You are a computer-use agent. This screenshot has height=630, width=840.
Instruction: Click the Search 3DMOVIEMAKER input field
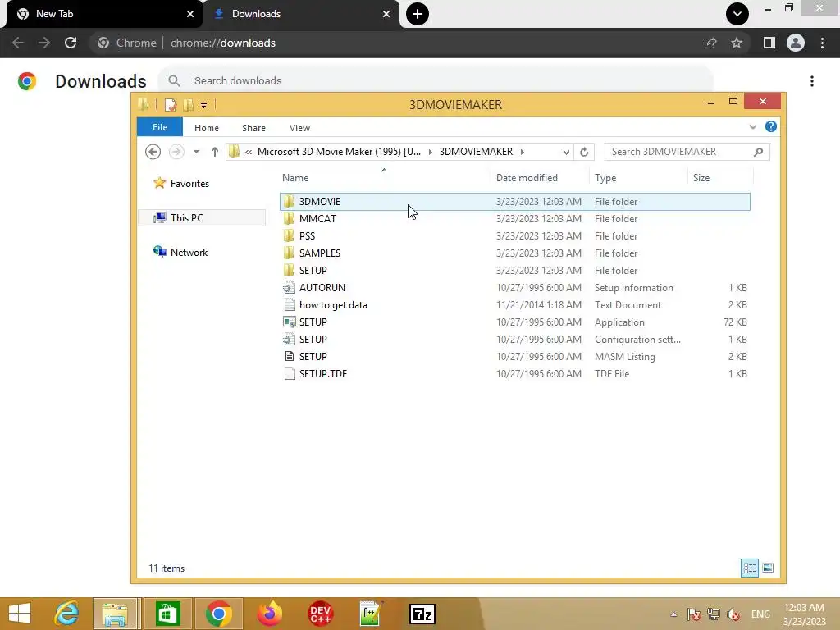[x=678, y=152]
